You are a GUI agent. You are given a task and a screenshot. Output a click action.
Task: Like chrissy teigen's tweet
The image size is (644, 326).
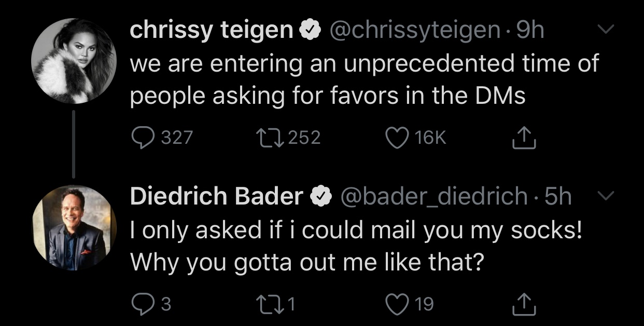point(397,138)
